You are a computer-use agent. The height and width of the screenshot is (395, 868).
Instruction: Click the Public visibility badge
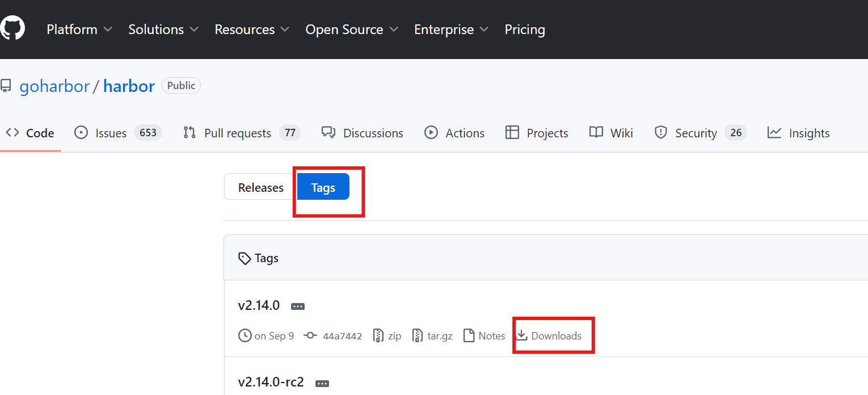pyautogui.click(x=181, y=86)
